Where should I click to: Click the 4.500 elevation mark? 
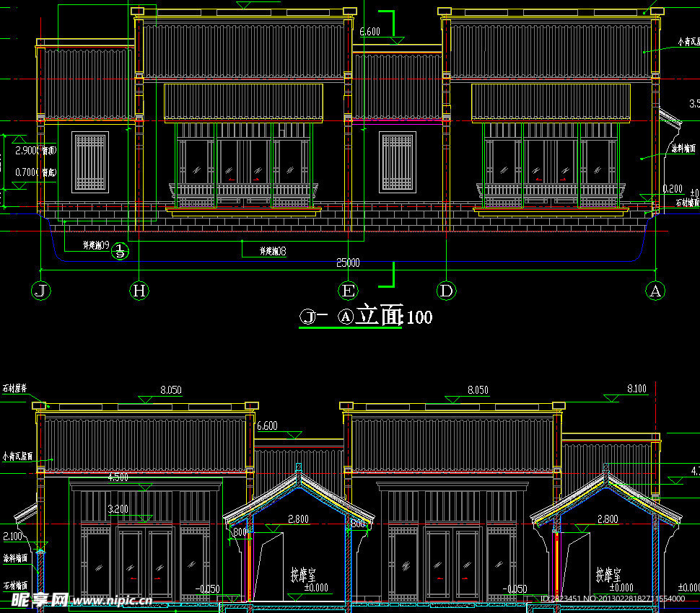point(118,477)
